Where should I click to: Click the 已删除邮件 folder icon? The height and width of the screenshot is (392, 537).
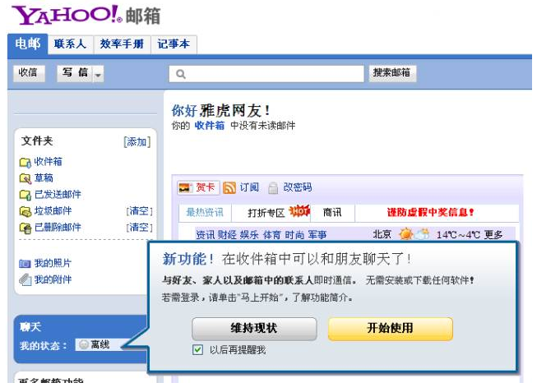[x=25, y=228]
